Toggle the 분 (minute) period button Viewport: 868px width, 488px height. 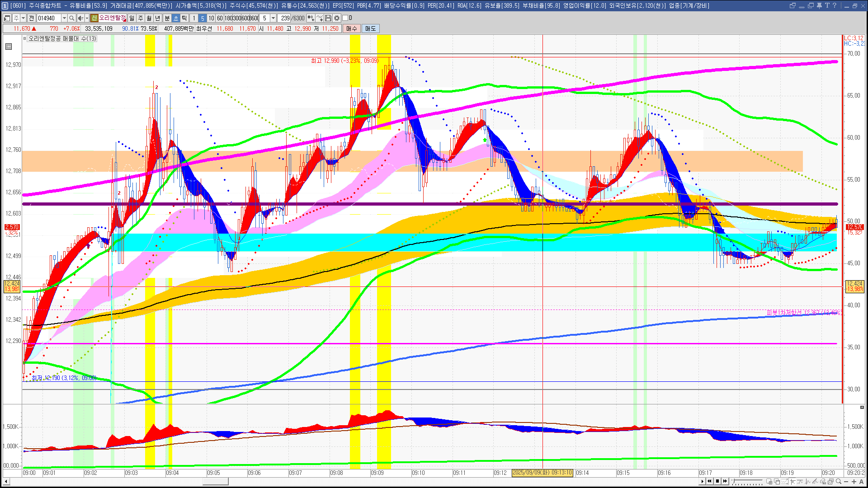tap(167, 18)
